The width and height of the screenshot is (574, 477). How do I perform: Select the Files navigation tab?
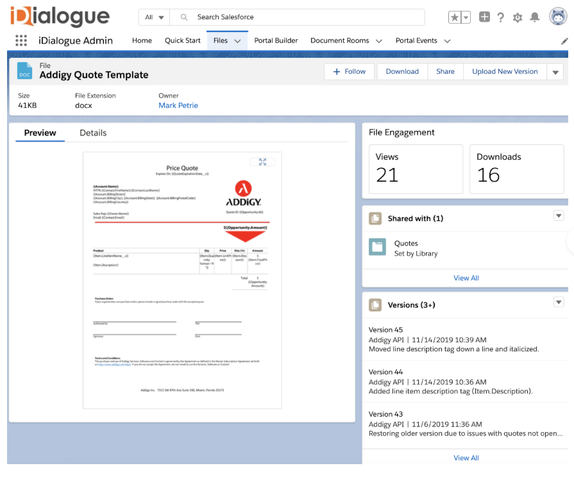220,41
